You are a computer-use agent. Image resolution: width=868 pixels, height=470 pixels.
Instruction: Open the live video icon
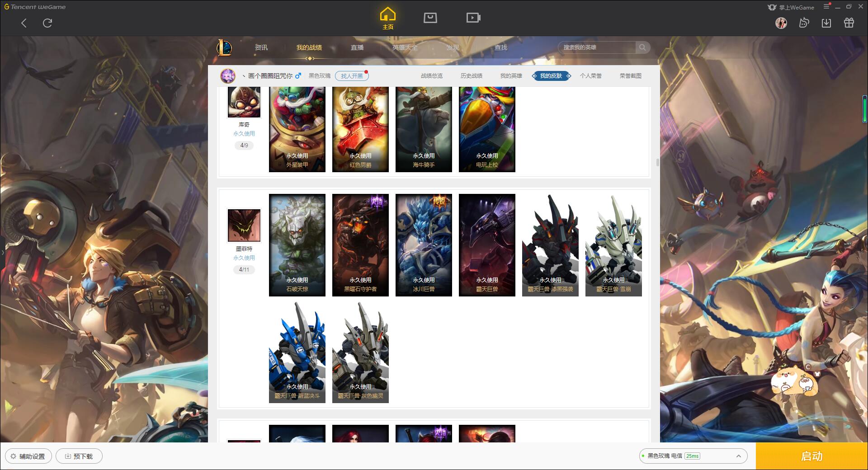point(473,18)
